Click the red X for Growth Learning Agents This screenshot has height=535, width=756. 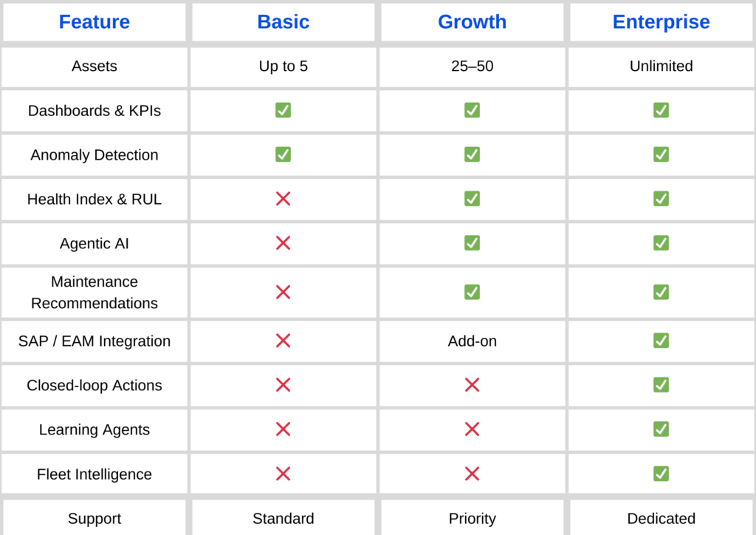point(472,429)
